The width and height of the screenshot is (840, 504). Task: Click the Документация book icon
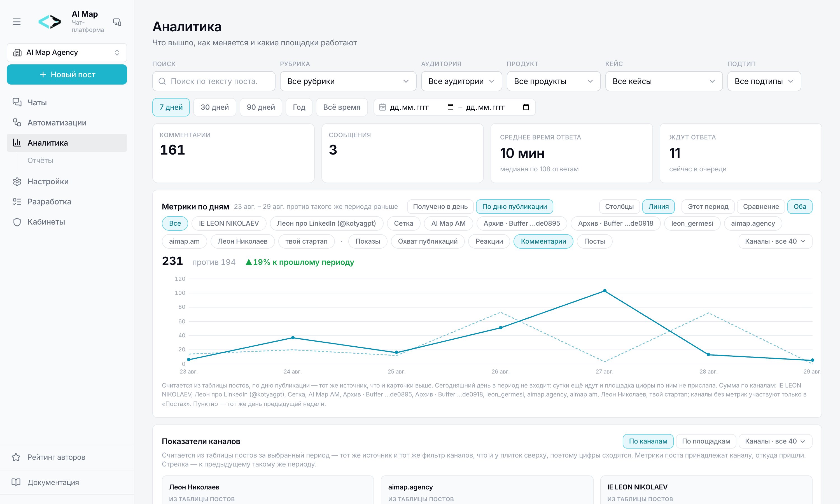[16, 482]
